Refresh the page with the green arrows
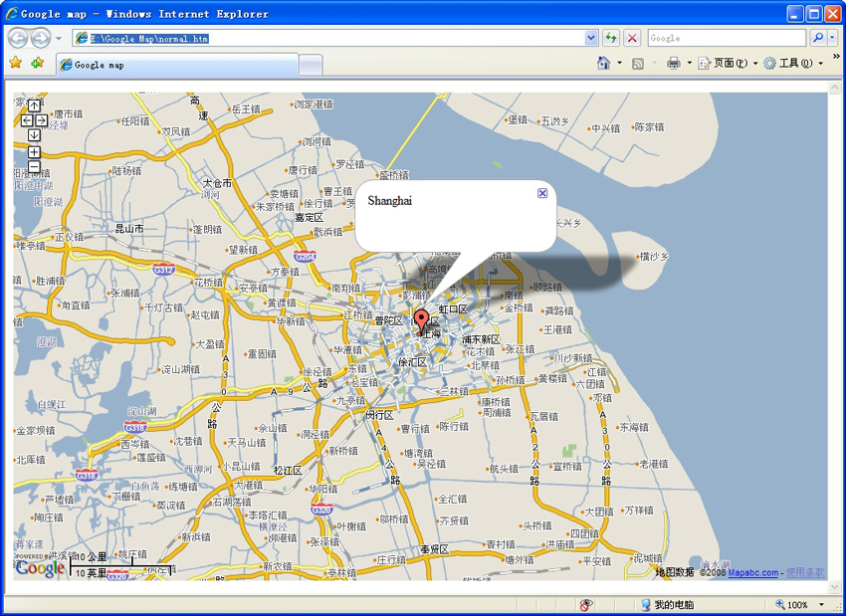Image resolution: width=846 pixels, height=616 pixels. point(611,38)
